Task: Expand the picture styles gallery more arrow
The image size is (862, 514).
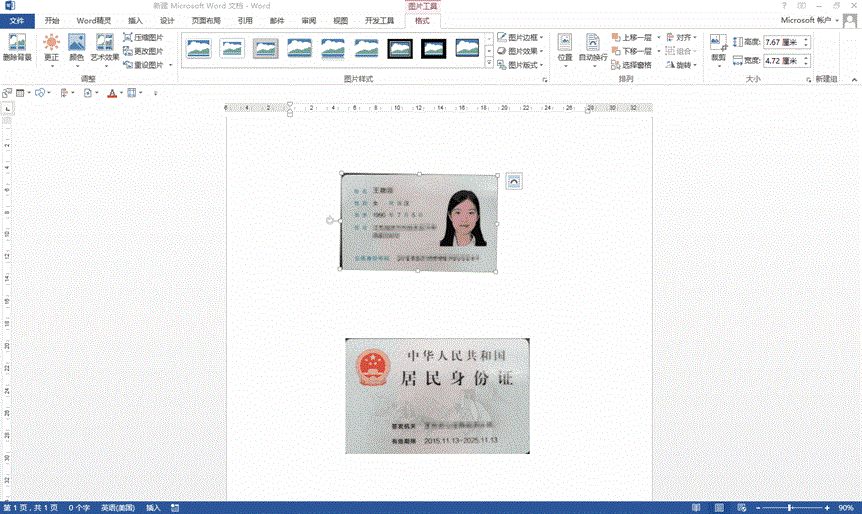Action: pos(489,64)
